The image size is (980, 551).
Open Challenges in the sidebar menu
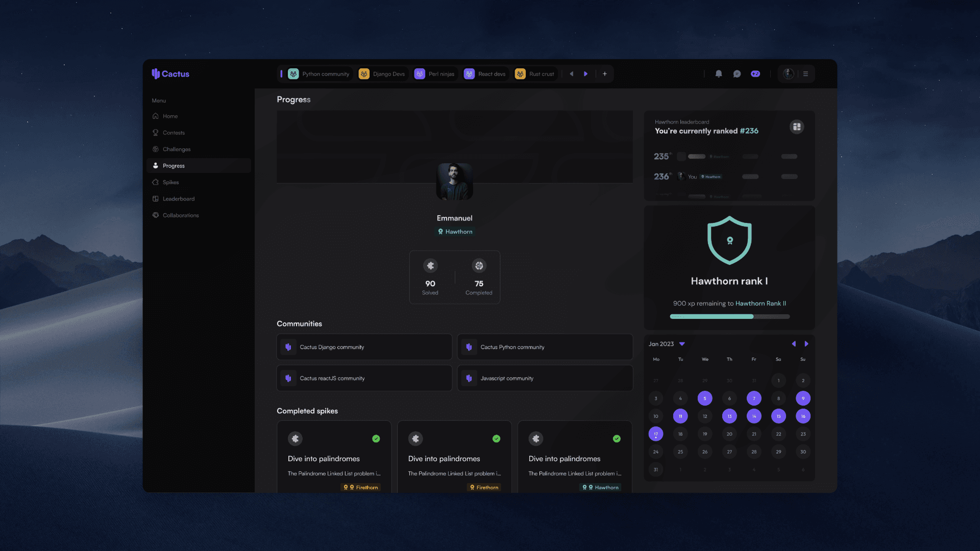tap(176, 149)
